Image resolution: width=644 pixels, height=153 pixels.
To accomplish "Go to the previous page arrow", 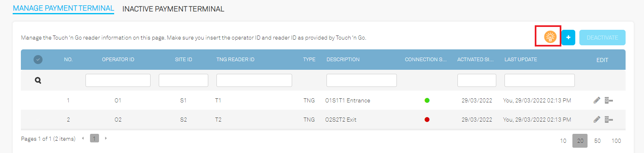I will click(83, 138).
